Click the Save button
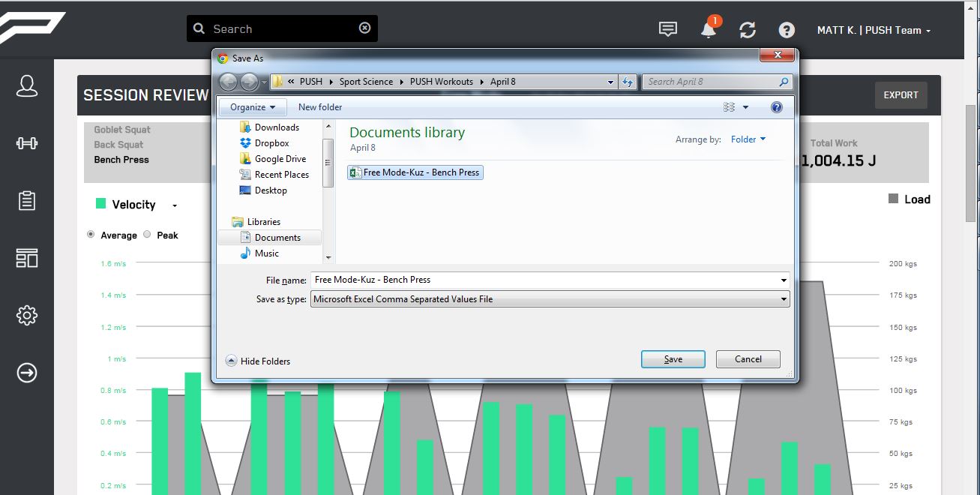This screenshot has height=495, width=980. click(673, 359)
